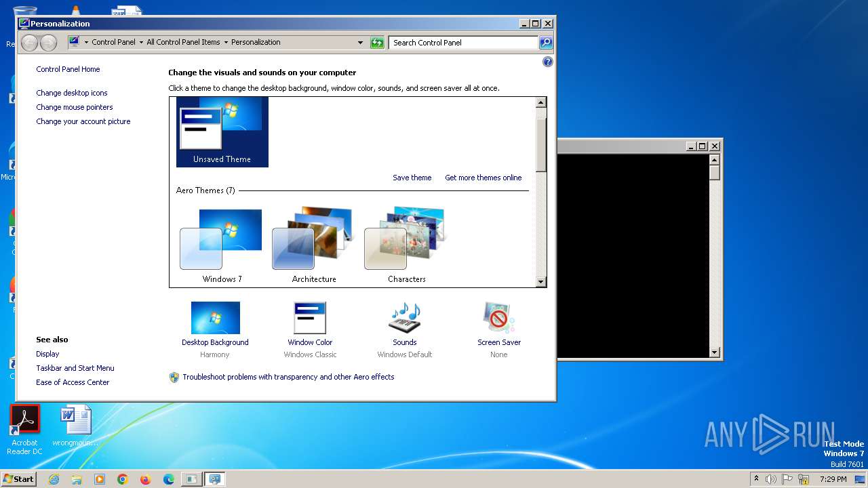Launch Firefox from the taskbar

(146, 479)
